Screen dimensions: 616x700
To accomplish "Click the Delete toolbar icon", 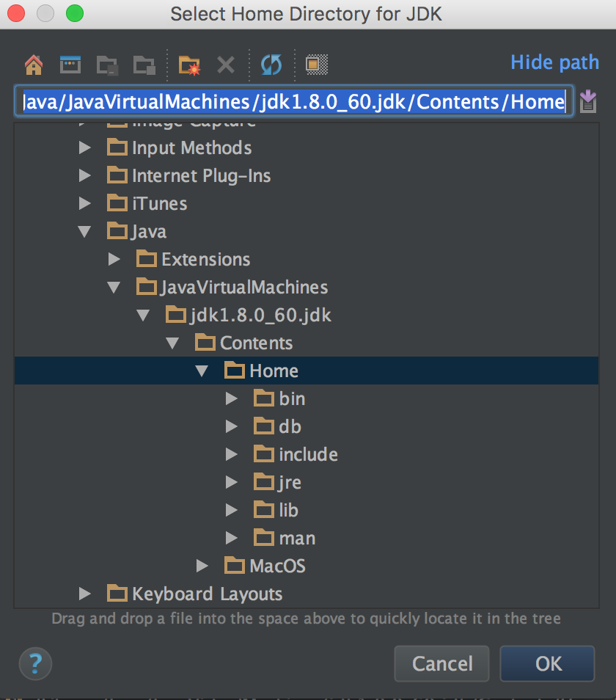I will pyautogui.click(x=225, y=65).
